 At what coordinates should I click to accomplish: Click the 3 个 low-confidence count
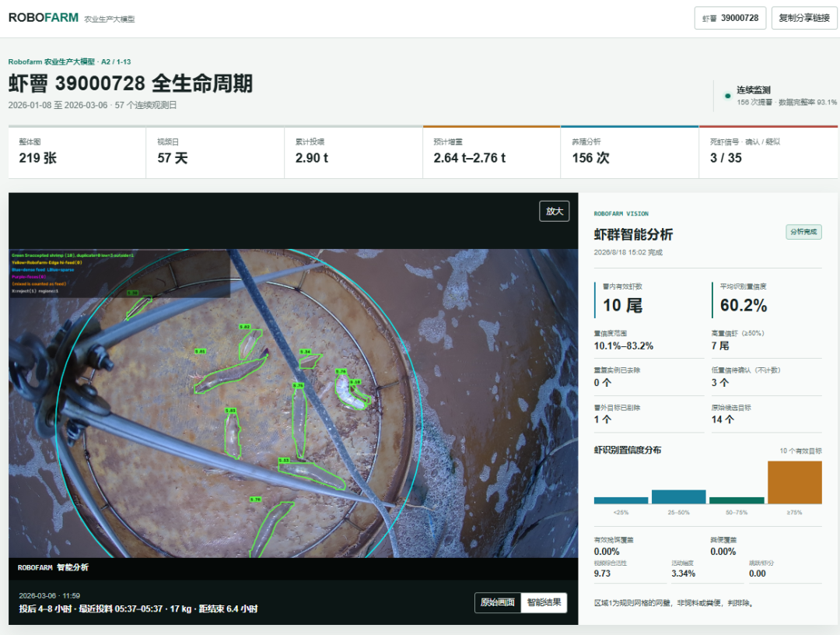[x=720, y=383]
